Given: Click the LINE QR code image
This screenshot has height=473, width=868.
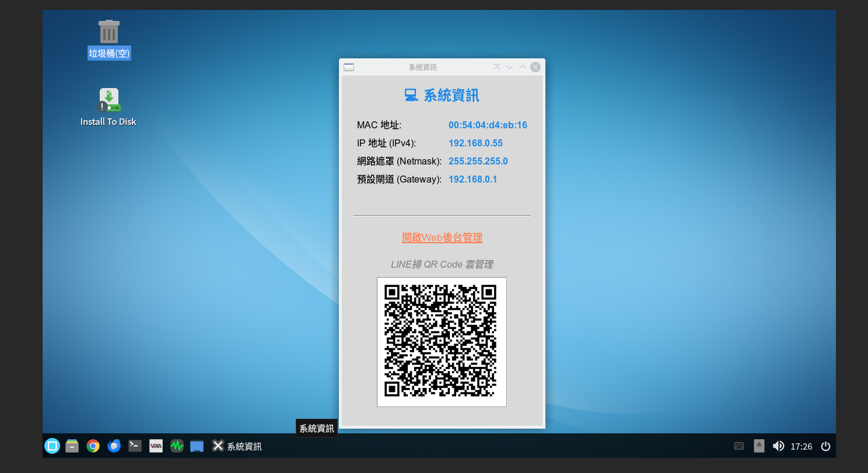Looking at the screenshot, I should 442,342.
